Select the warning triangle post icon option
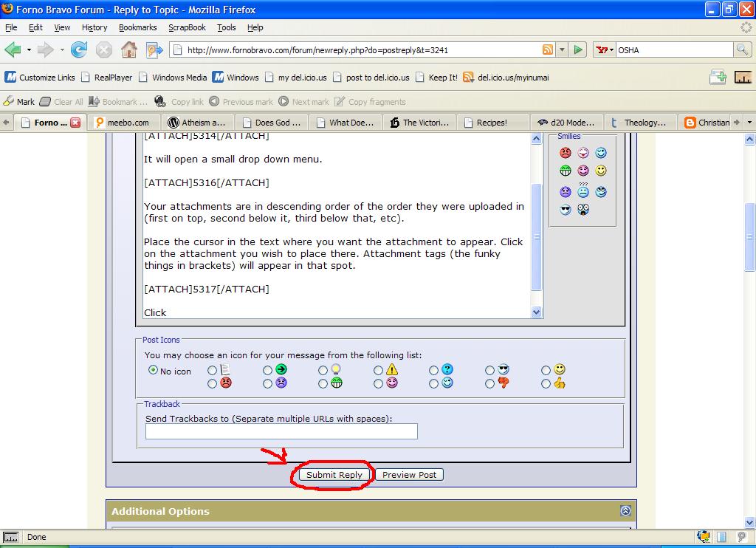 (x=378, y=370)
